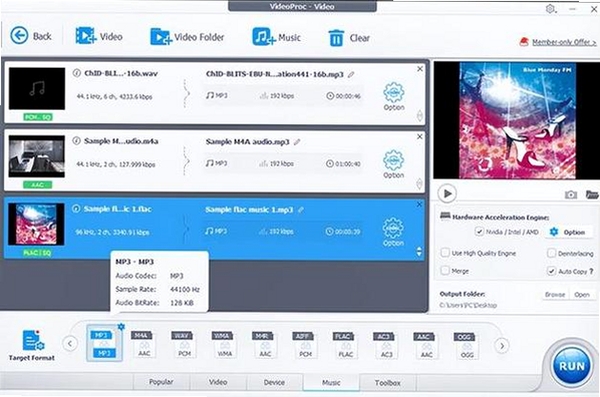Switch to the Music tab
The image size is (600, 397).
point(331,382)
